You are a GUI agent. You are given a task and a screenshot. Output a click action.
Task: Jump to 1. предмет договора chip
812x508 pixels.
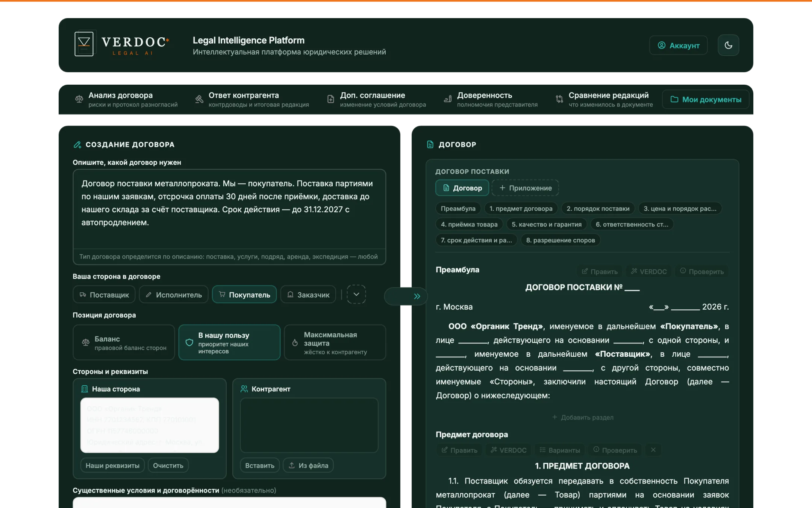[x=521, y=208]
